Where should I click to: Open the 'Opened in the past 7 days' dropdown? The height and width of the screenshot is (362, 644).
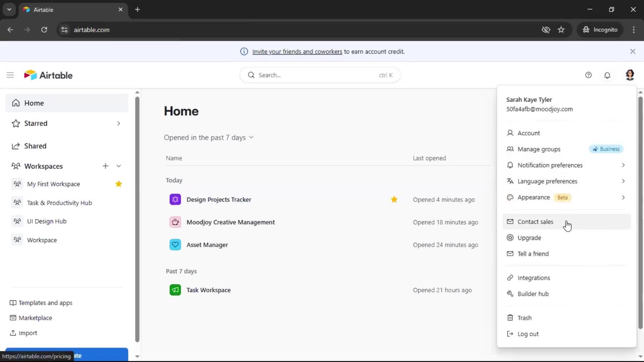point(209,138)
